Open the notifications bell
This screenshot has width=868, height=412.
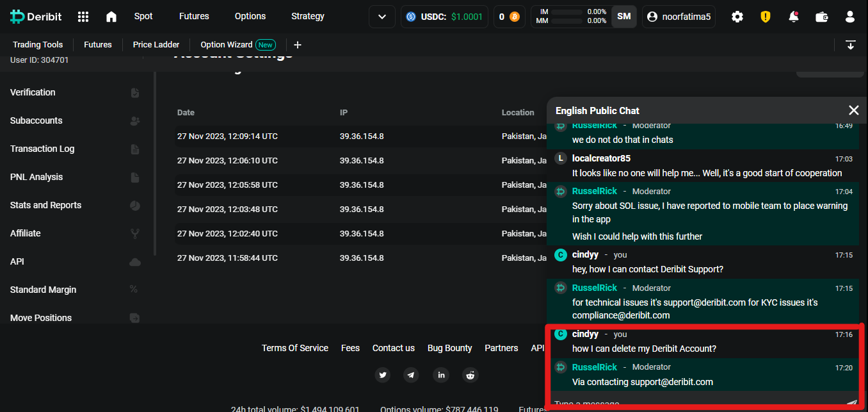pos(794,17)
